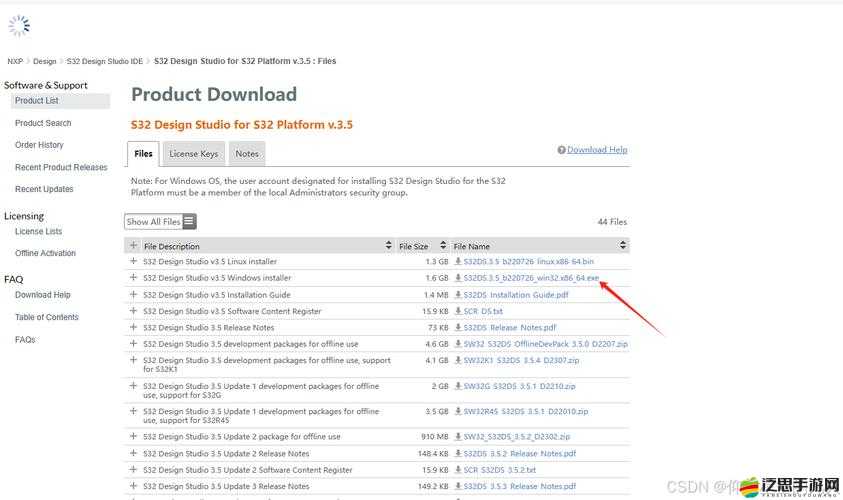Download SW32_S32DS_OfflineDevPack zip link
This screenshot has height=500, width=843.
click(546, 344)
